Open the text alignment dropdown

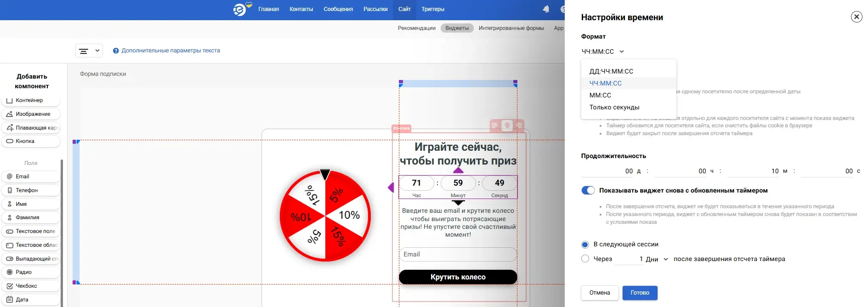pyautogui.click(x=89, y=51)
